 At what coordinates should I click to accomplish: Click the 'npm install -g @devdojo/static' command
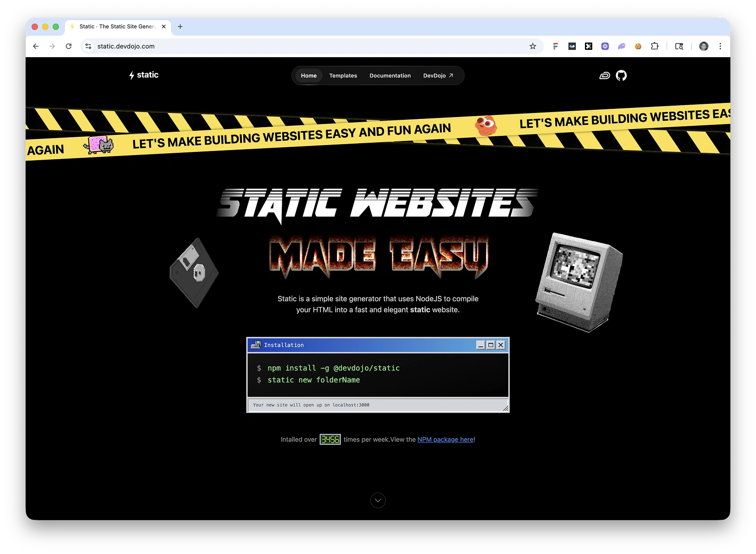click(x=333, y=368)
